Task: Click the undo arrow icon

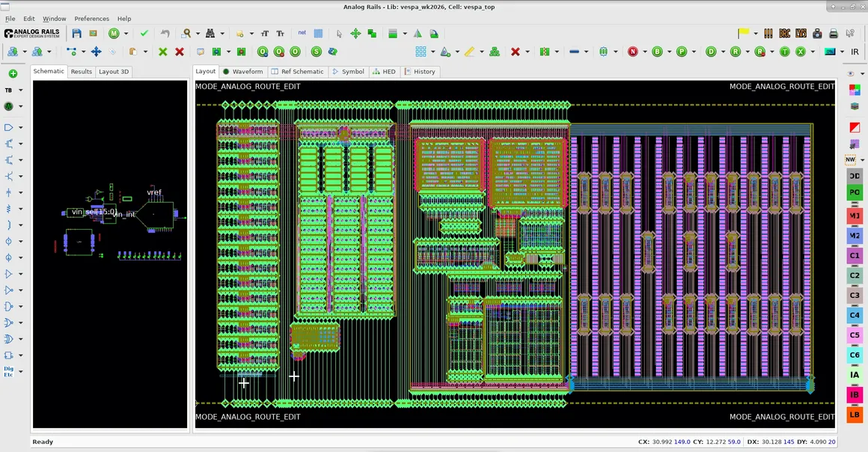Action: (x=165, y=34)
